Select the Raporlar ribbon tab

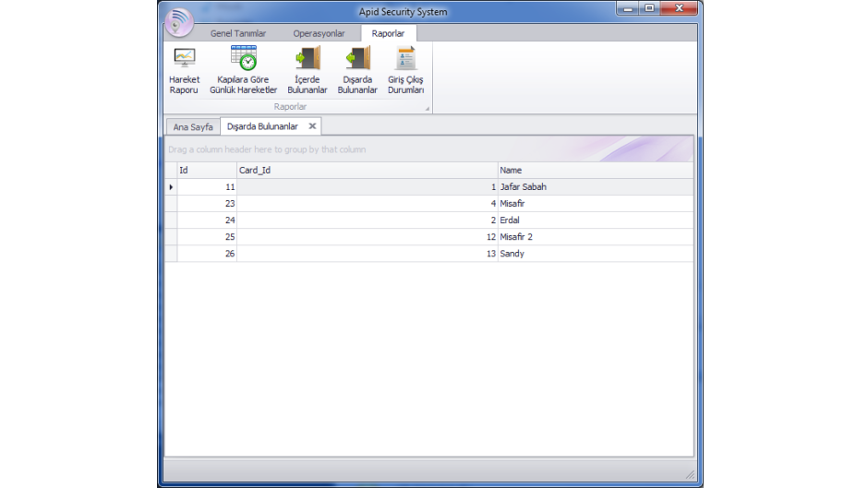(388, 33)
